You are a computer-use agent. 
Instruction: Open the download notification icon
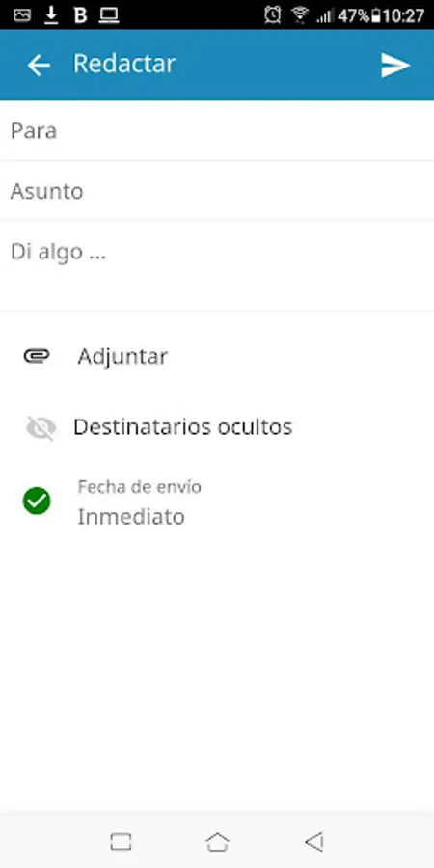(x=51, y=15)
